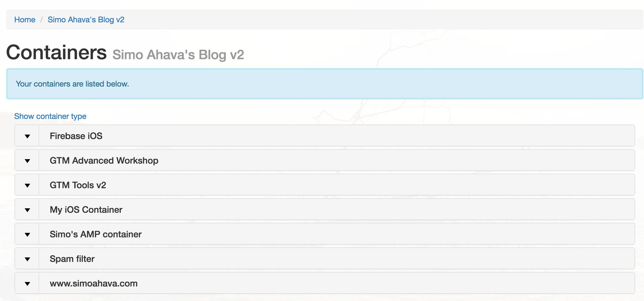
Task: Open Simo Ahava's Blog v2 breadcrumb
Action: point(86,20)
